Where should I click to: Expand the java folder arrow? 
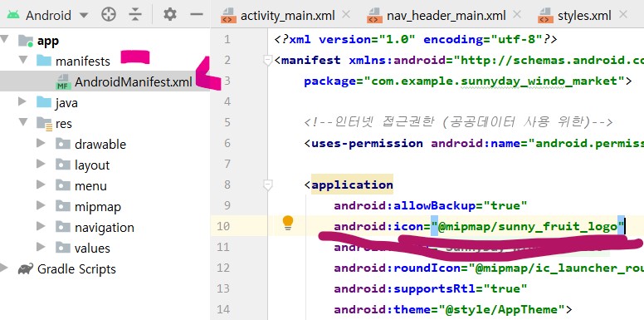click(x=22, y=101)
